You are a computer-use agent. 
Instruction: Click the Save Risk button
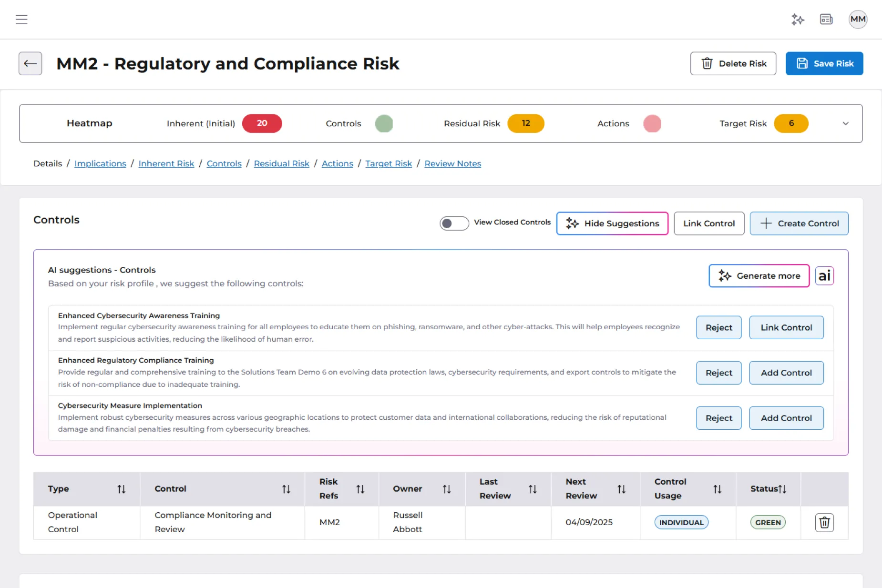click(824, 63)
